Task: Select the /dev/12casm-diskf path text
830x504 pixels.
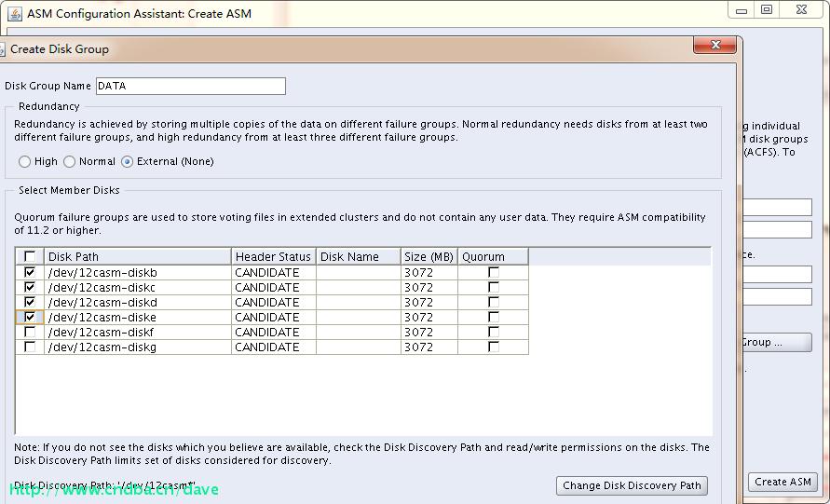Action: 101,332
